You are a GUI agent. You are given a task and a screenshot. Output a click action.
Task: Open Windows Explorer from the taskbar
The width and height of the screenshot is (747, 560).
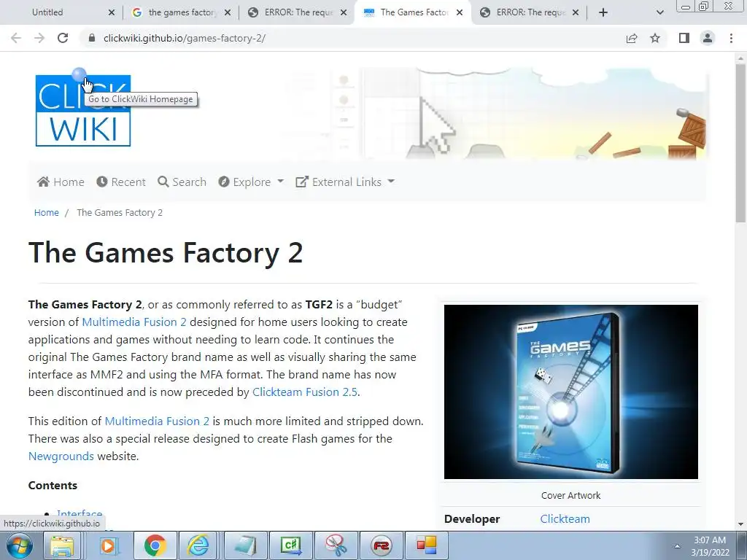62,545
